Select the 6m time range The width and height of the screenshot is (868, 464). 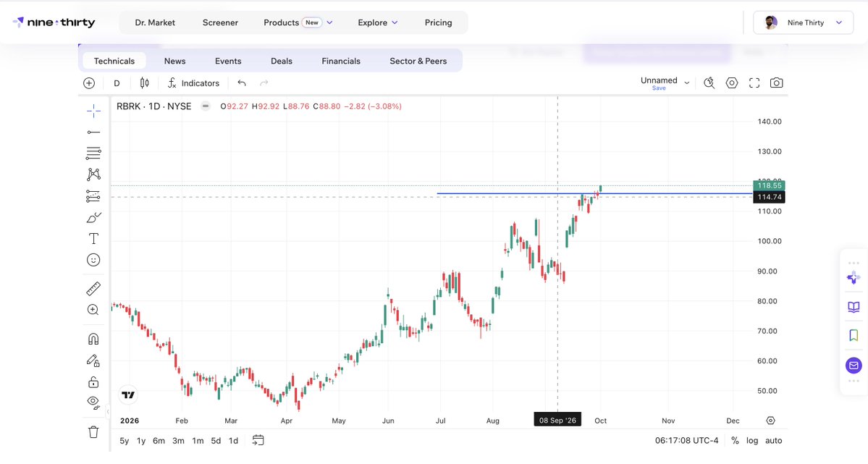point(159,441)
